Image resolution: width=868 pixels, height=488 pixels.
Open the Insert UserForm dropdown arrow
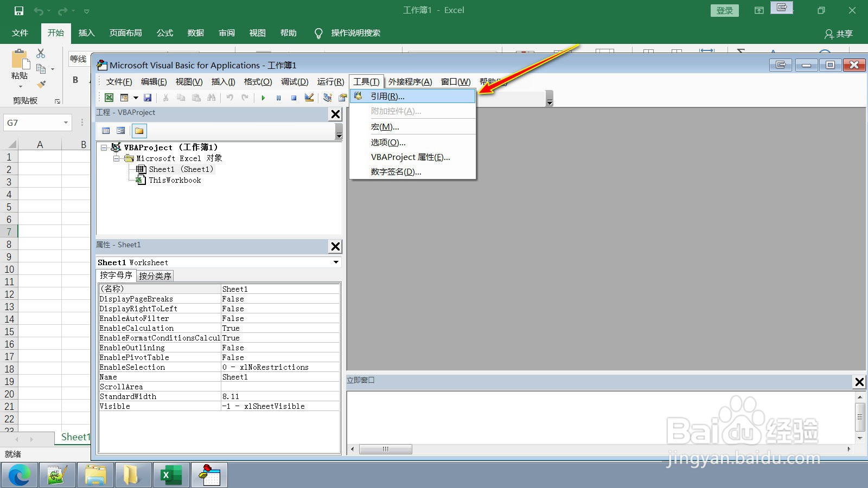[136, 98]
